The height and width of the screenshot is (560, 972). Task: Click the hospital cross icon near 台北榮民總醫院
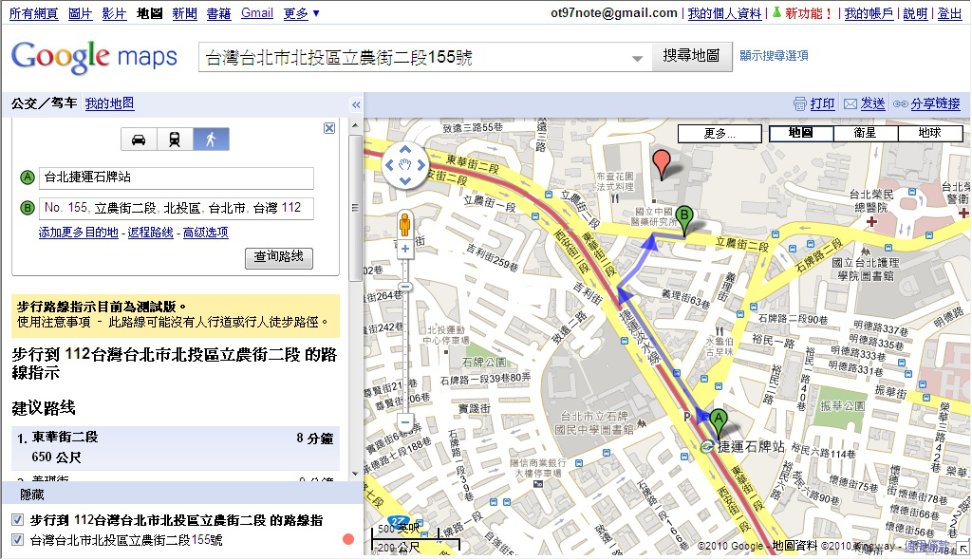871,221
